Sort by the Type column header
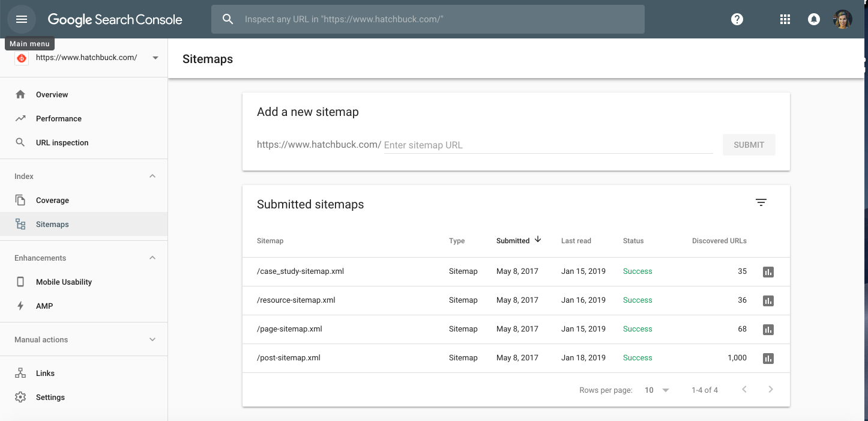Viewport: 868px width, 421px height. (x=457, y=241)
